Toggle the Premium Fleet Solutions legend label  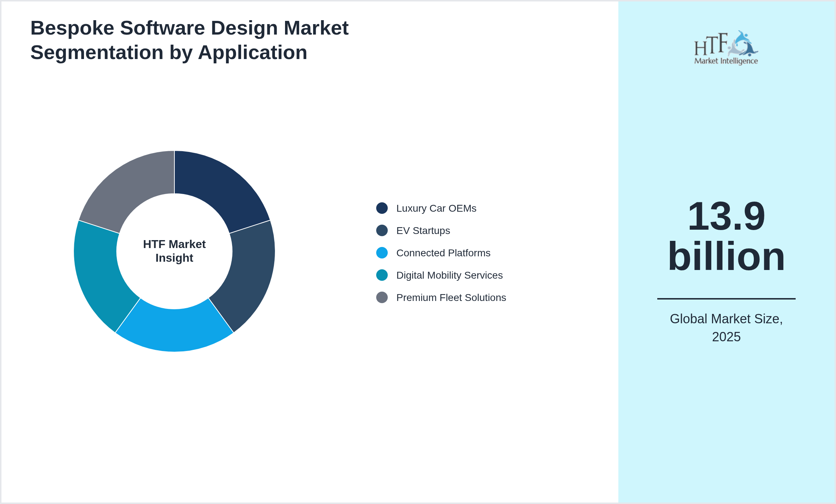(451, 298)
